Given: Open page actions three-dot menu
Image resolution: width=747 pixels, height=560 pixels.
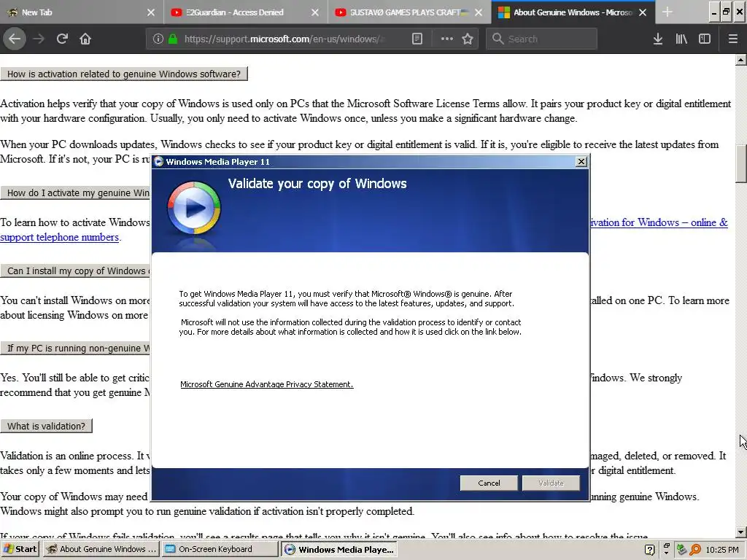Looking at the screenshot, I should pyautogui.click(x=447, y=39).
